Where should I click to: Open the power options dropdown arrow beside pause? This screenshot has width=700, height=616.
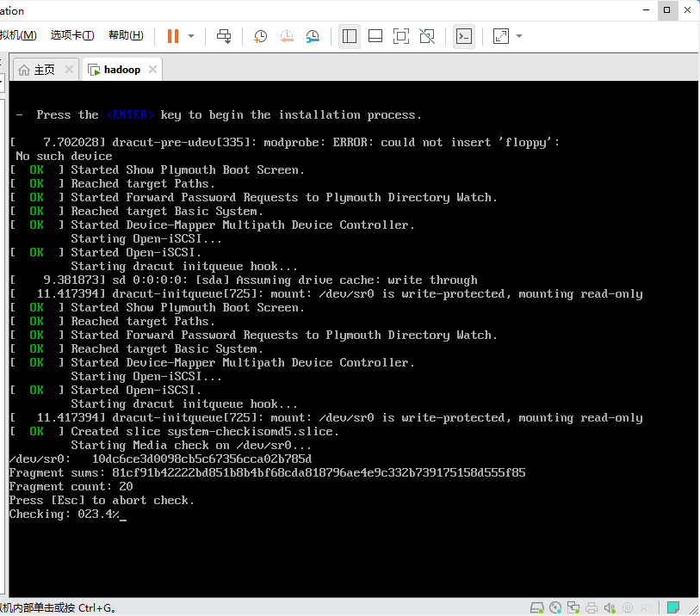(x=191, y=36)
